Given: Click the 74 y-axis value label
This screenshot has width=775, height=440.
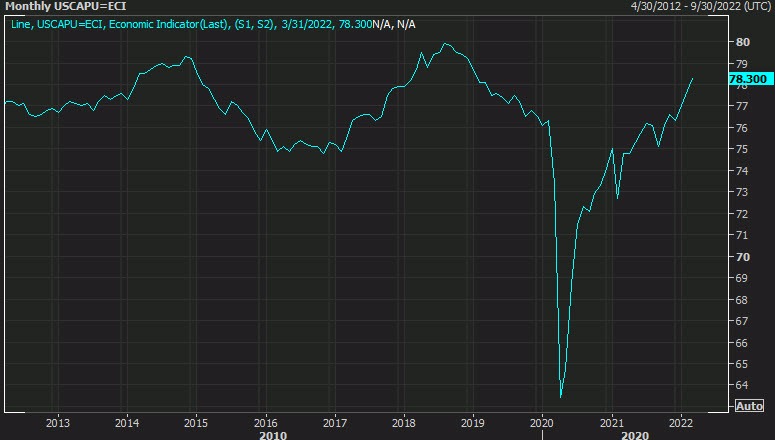Looking at the screenshot, I should (x=742, y=171).
